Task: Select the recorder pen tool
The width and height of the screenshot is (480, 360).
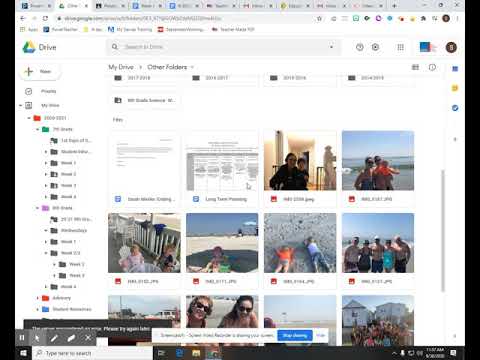Action: click(54, 338)
